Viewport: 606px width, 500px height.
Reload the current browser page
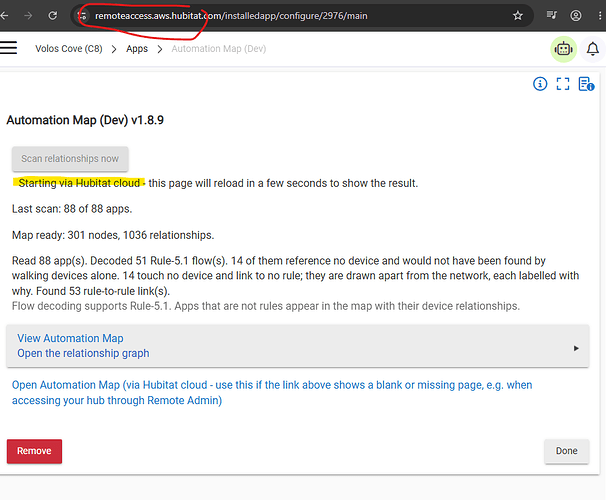pyautogui.click(x=53, y=15)
